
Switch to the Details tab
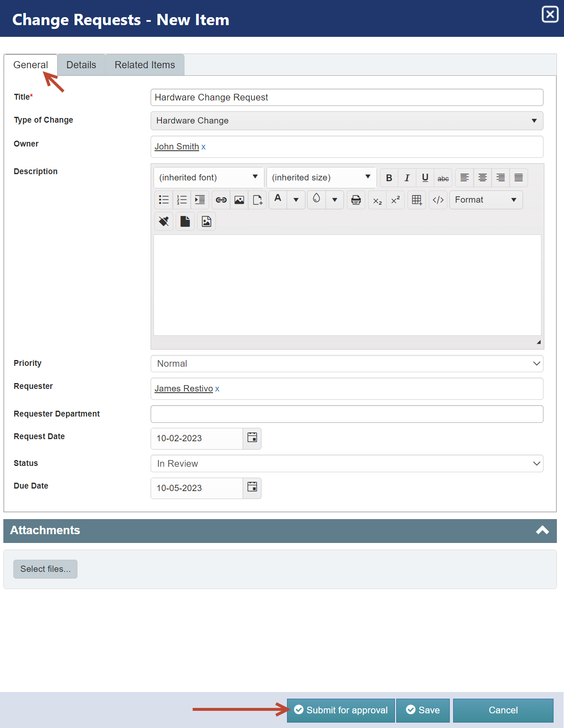(x=81, y=65)
